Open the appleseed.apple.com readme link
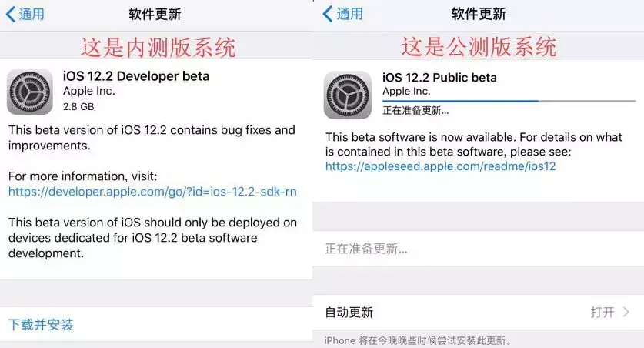This screenshot has height=348, width=644. pyautogui.click(x=440, y=166)
